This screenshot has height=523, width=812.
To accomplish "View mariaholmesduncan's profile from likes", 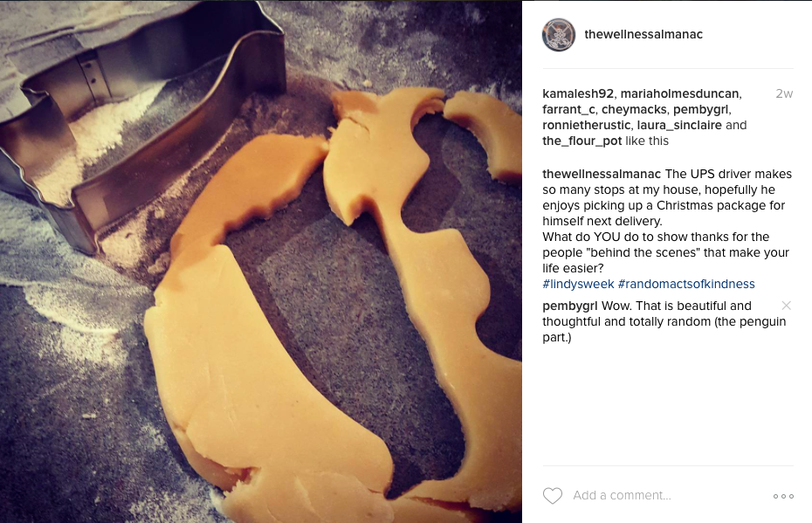I will coord(680,93).
